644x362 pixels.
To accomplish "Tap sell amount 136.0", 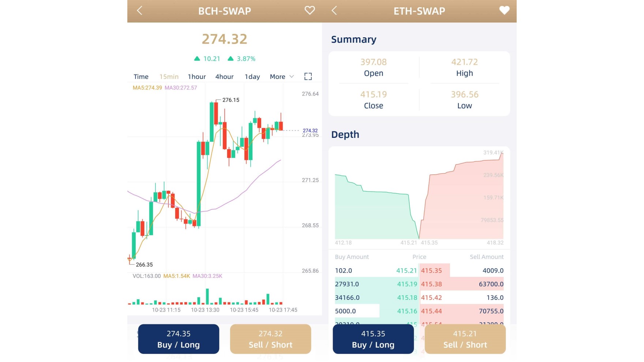I will click(x=495, y=298).
